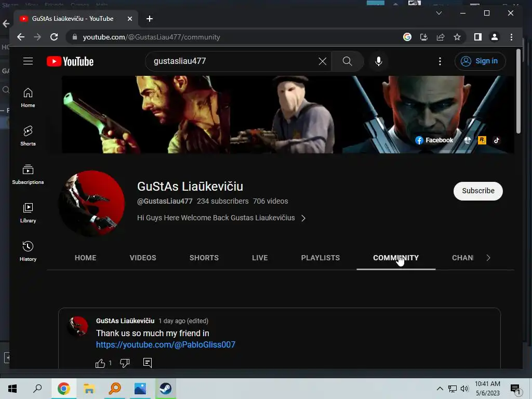
Task: Open comments on the community post
Action: (x=148, y=363)
